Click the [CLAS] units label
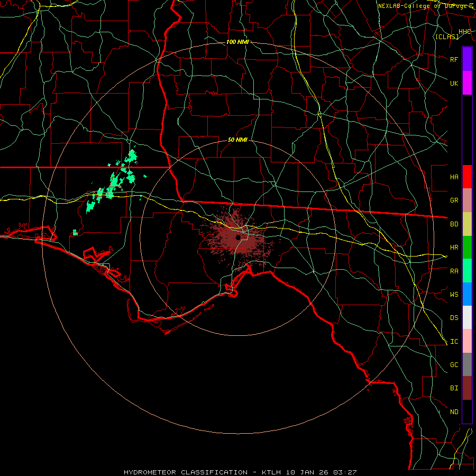Screen dimensions: 476x476 [x=447, y=36]
